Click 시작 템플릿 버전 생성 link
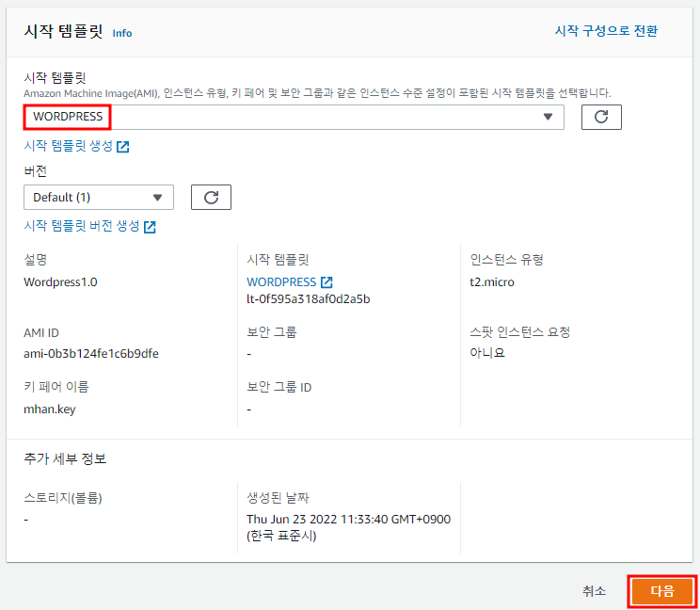This screenshot has height=610, width=700. point(82,226)
